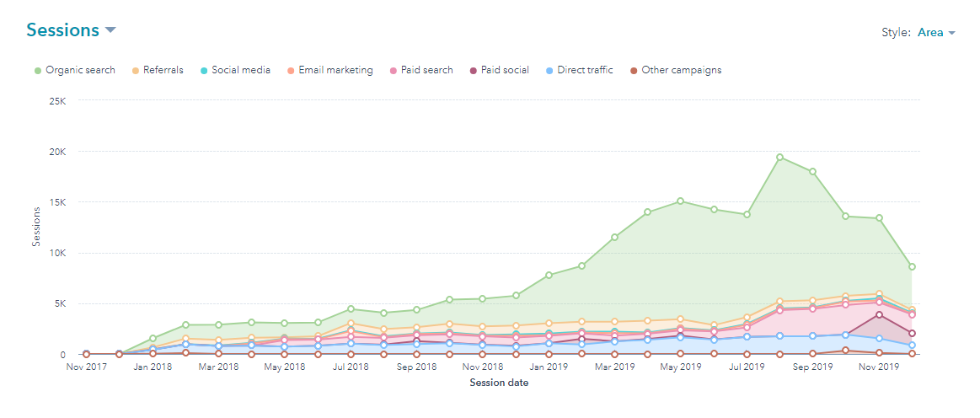Viewport: 980px width, 418px height.
Task: Hide the Social media series
Action: pos(234,70)
